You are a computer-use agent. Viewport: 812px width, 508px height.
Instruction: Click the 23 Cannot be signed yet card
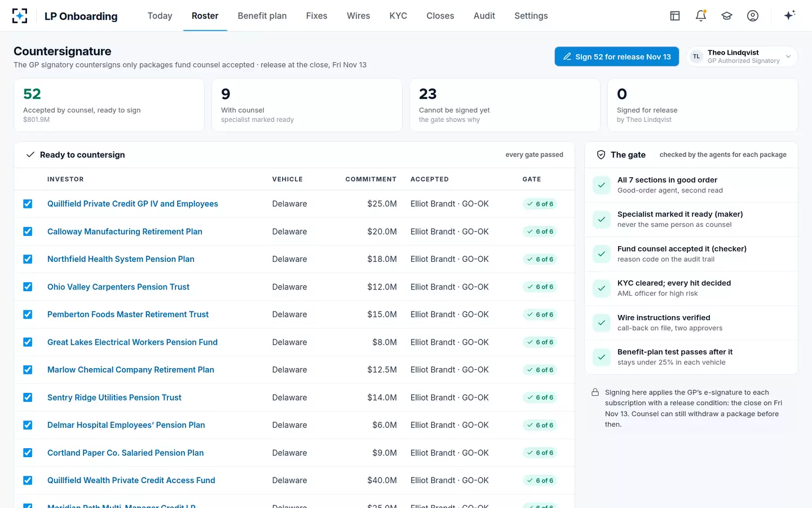click(505, 105)
